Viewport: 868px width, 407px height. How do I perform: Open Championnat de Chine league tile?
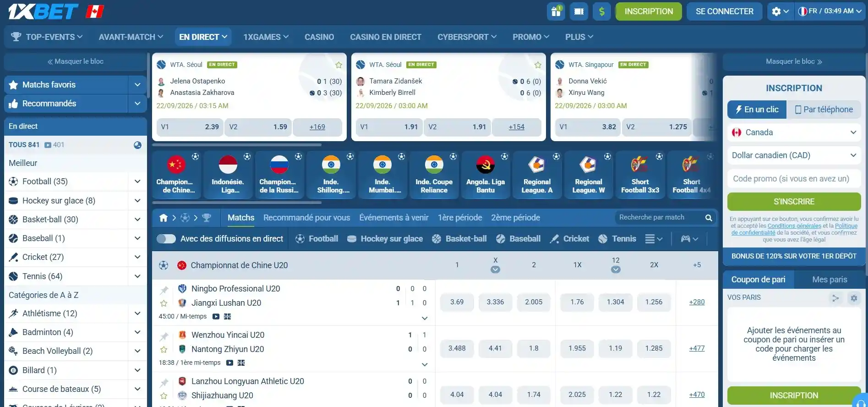[176, 175]
